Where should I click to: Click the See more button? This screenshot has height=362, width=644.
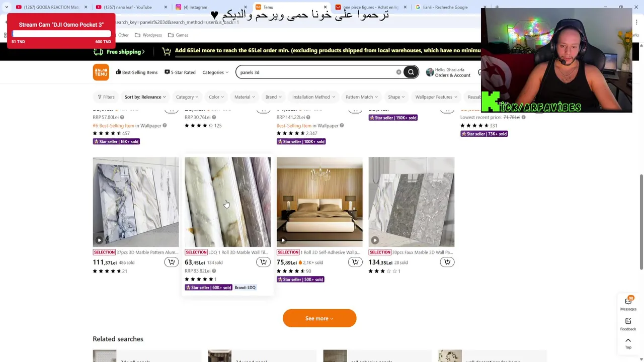[x=319, y=318]
